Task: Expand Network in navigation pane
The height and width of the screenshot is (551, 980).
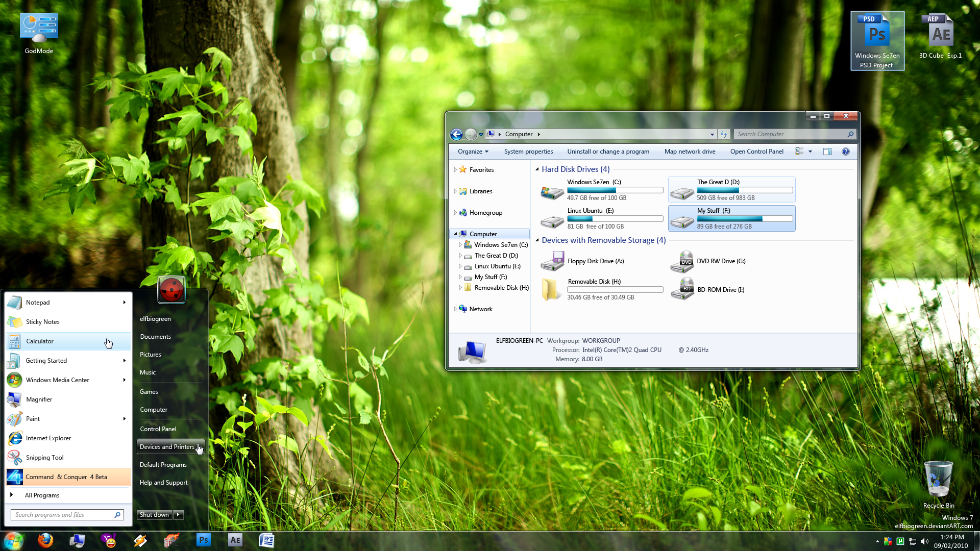Action: pos(455,309)
